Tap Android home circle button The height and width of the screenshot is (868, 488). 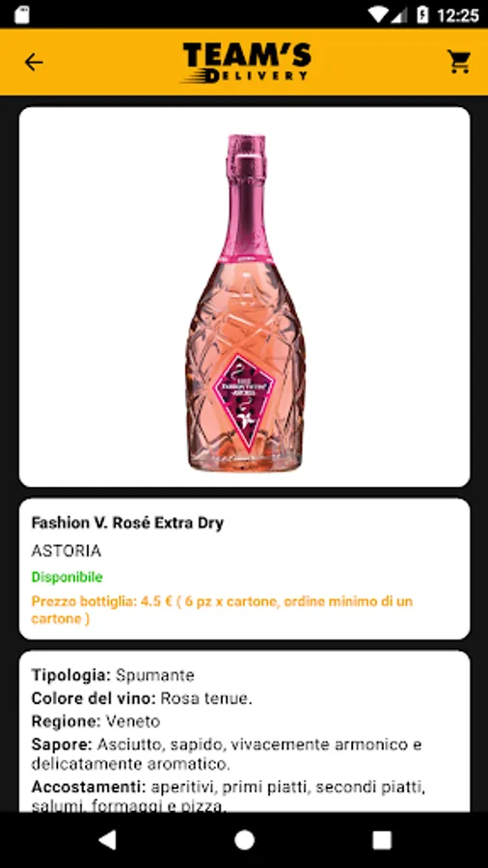click(244, 840)
